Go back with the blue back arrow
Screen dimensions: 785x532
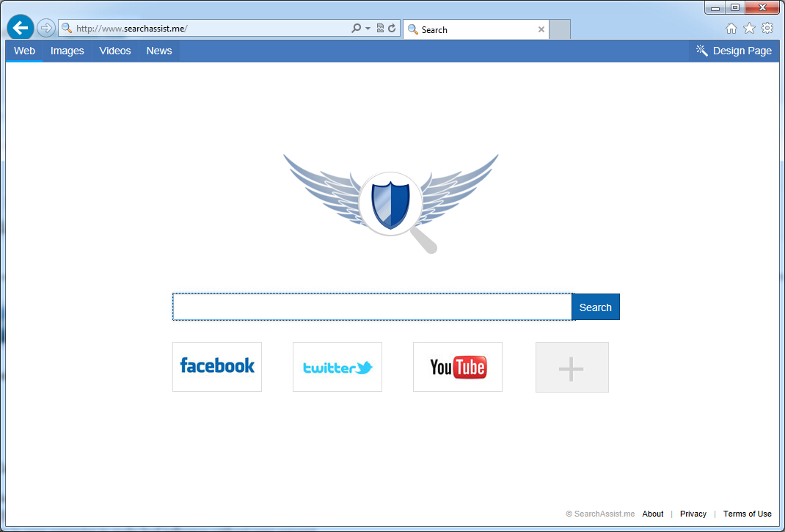coord(21,28)
